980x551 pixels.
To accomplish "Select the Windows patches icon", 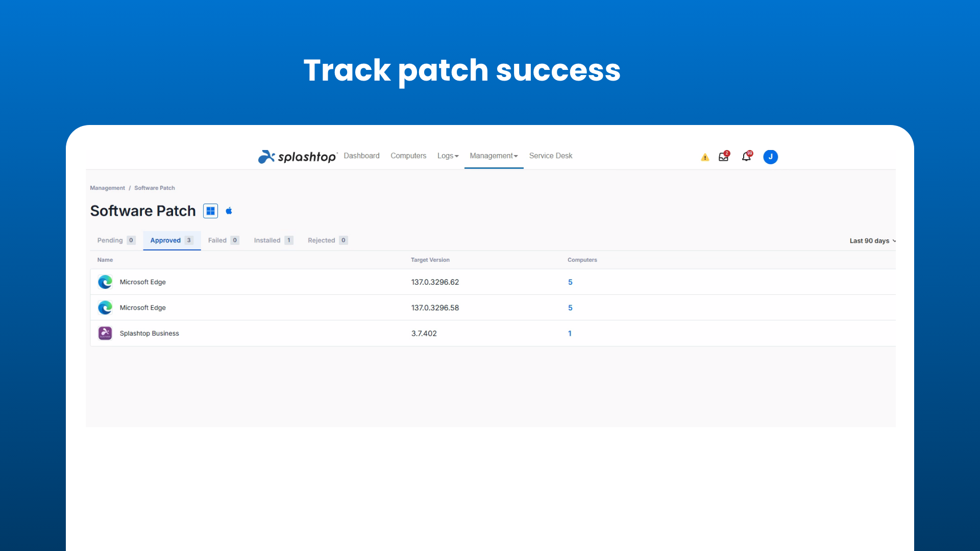I will (x=210, y=210).
